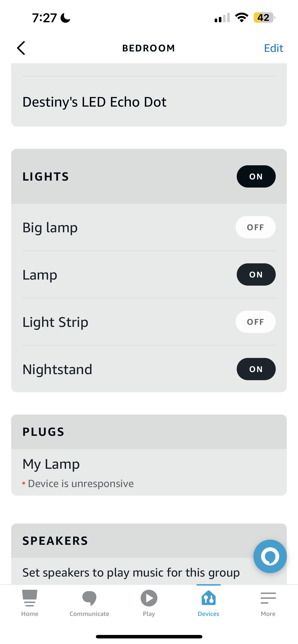Tap the battery indicator in status bar
298x644 pixels.
coord(264,18)
